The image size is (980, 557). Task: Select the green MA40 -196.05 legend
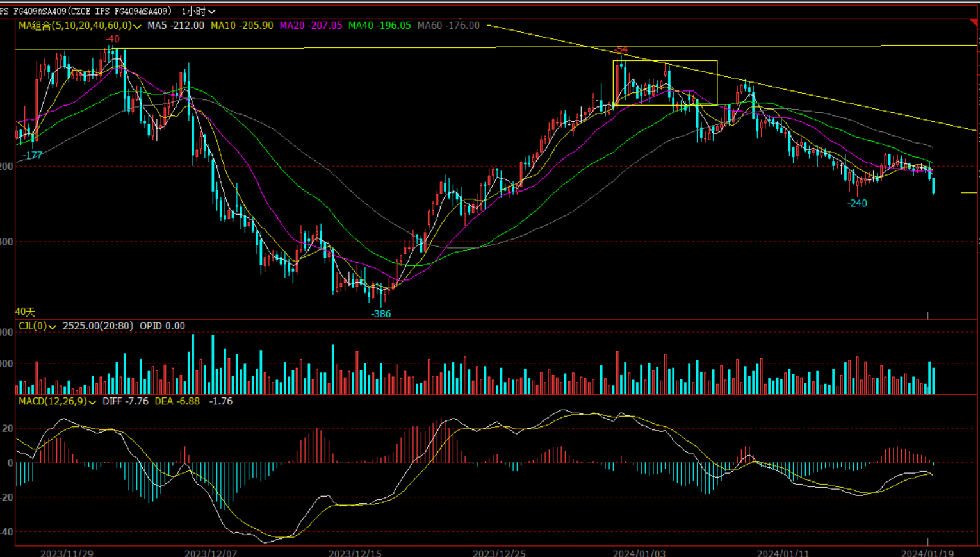(x=379, y=26)
